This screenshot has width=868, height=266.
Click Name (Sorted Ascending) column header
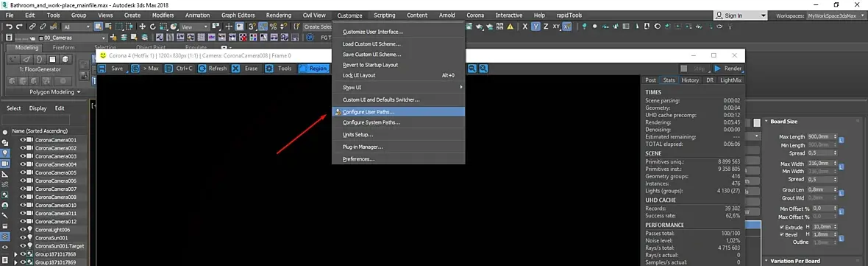coord(40,130)
